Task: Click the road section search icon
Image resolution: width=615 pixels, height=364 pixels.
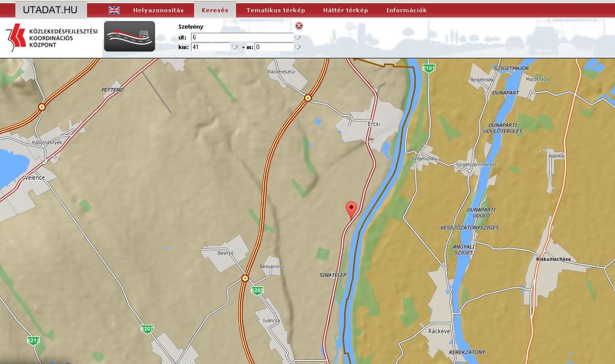Action: pyautogui.click(x=130, y=36)
